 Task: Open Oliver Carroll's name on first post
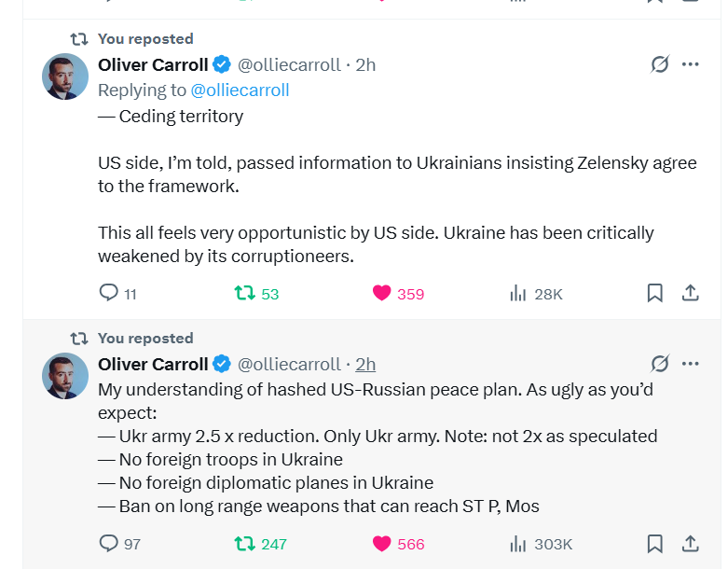point(153,64)
